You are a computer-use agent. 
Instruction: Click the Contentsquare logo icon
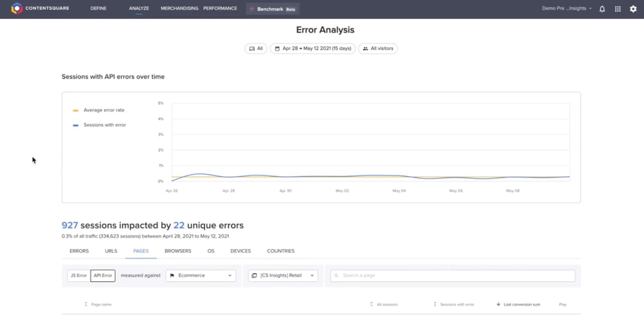click(x=17, y=9)
